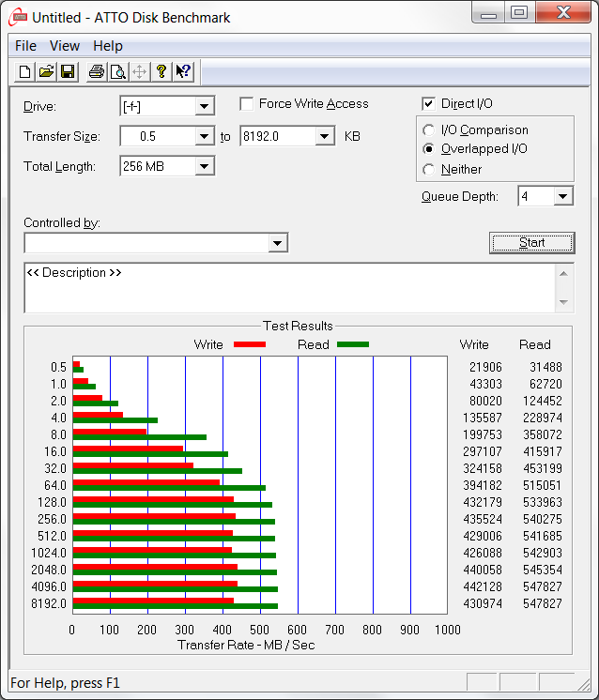Open the Help menu
The height and width of the screenshot is (700, 599).
click(108, 46)
